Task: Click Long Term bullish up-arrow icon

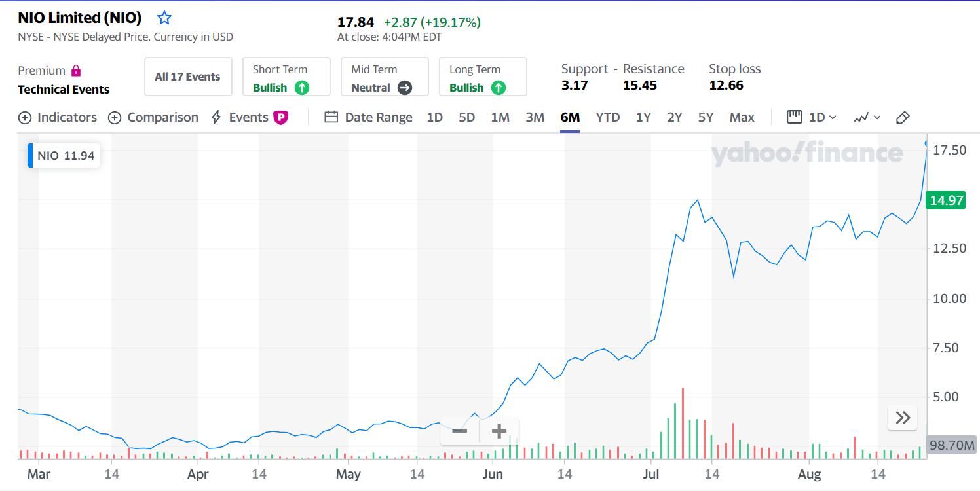Action: [498, 88]
